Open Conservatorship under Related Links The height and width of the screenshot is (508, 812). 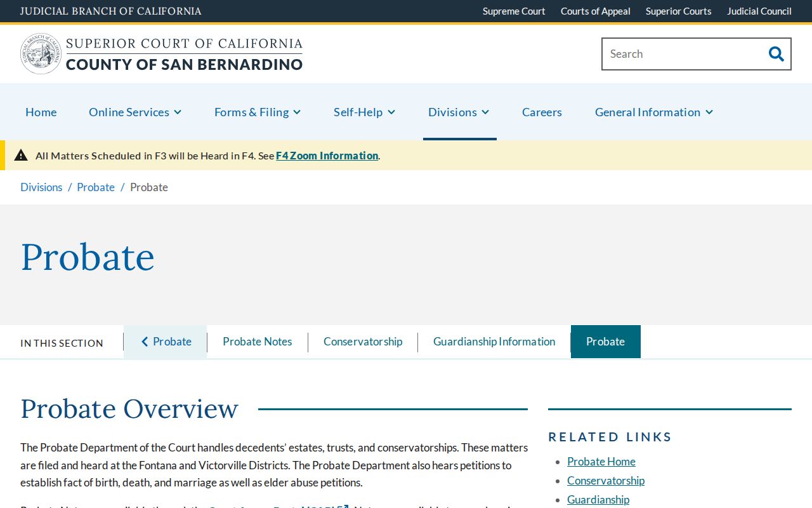pyautogui.click(x=606, y=481)
